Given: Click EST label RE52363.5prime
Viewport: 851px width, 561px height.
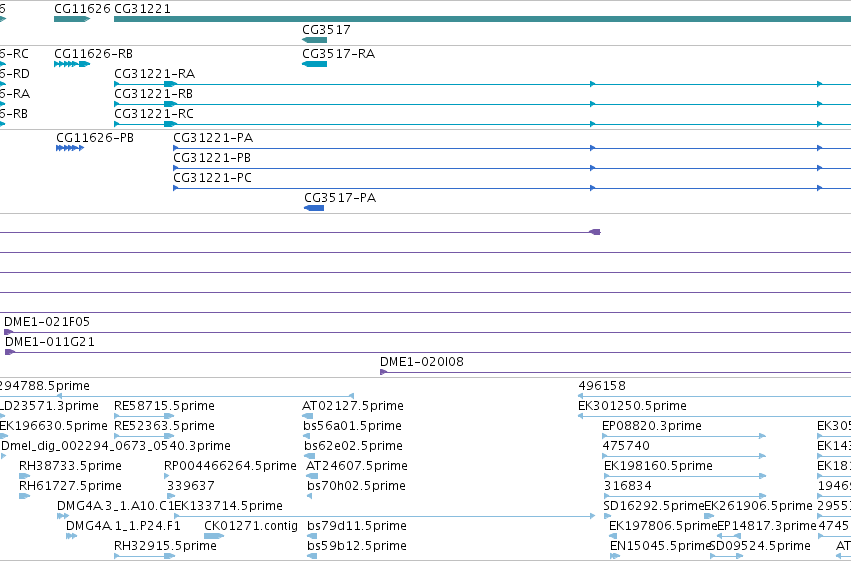Looking at the screenshot, I should [164, 426].
